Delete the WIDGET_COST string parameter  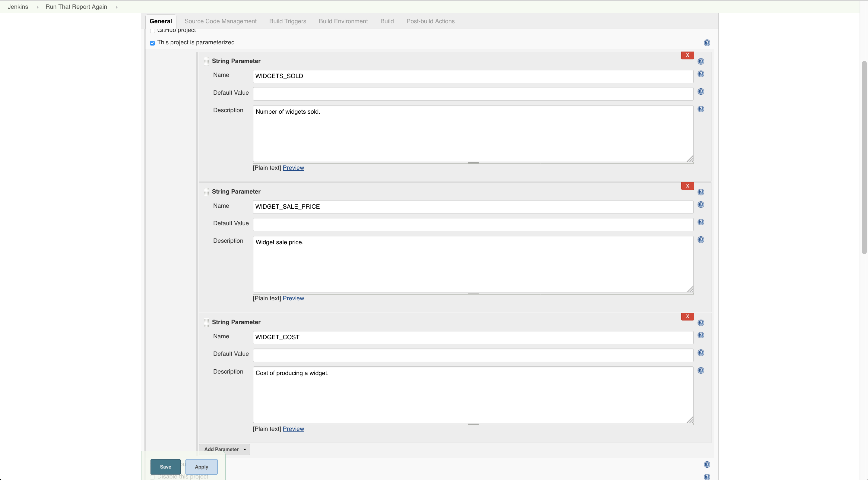click(x=687, y=316)
